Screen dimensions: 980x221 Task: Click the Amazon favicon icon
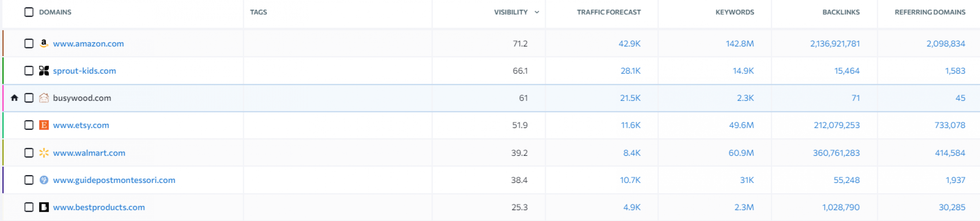(44, 43)
